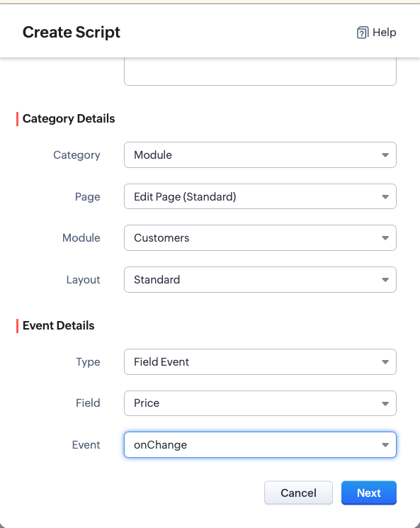
Task: Select the Category Details section heading
Action: [69, 118]
